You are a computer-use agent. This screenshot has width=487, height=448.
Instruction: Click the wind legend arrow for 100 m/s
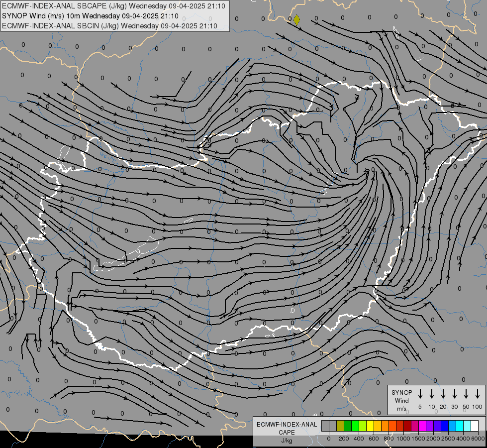point(478,394)
